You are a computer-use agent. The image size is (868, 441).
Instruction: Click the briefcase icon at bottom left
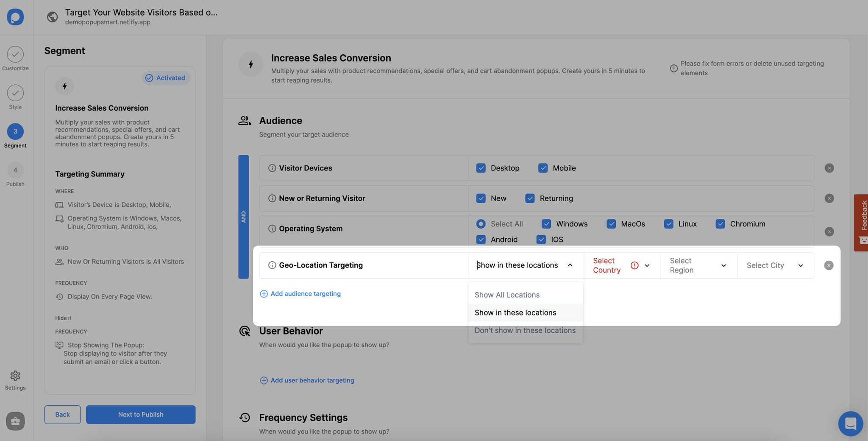click(15, 421)
